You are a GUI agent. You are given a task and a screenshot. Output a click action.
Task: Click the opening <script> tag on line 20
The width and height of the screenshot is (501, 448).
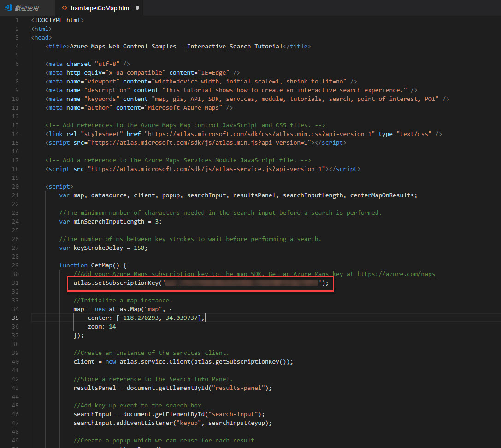coord(59,187)
